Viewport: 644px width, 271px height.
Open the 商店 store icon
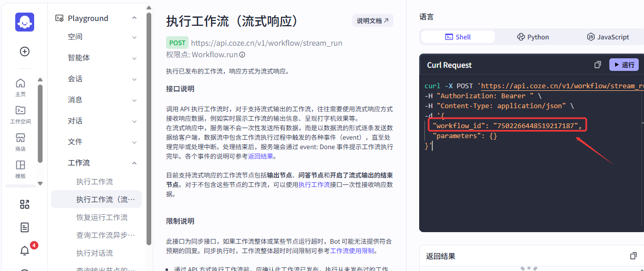tap(20, 141)
